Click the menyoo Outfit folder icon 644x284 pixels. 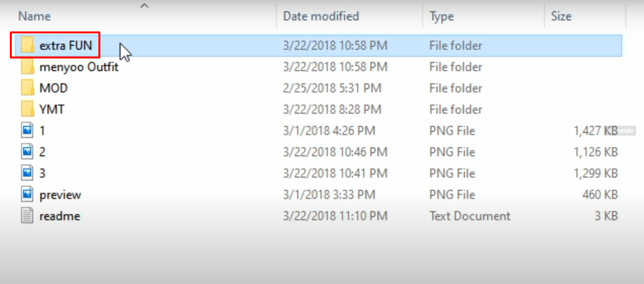28,67
